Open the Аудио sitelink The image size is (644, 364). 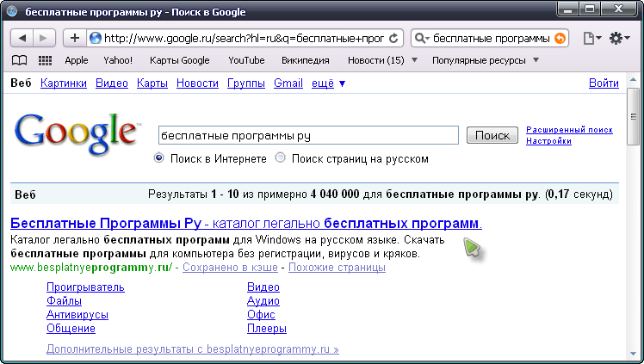pos(263,301)
